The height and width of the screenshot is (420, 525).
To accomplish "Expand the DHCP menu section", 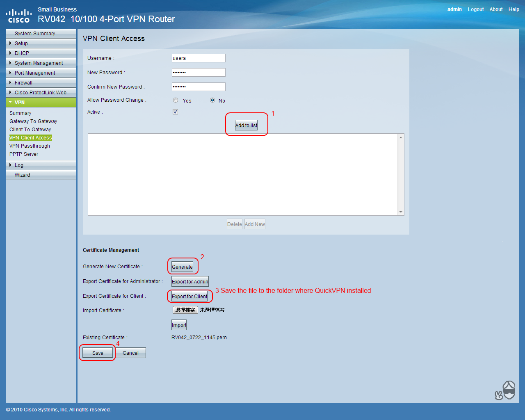I will click(41, 53).
